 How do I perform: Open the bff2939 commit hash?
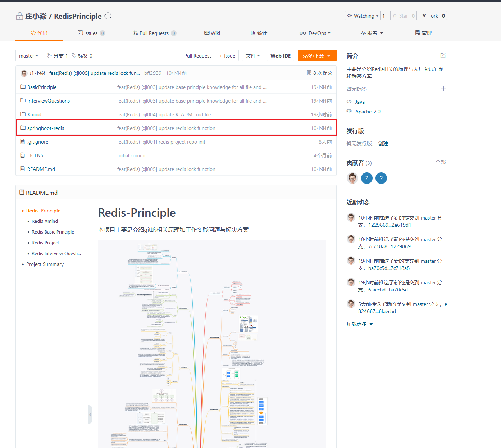(153, 73)
